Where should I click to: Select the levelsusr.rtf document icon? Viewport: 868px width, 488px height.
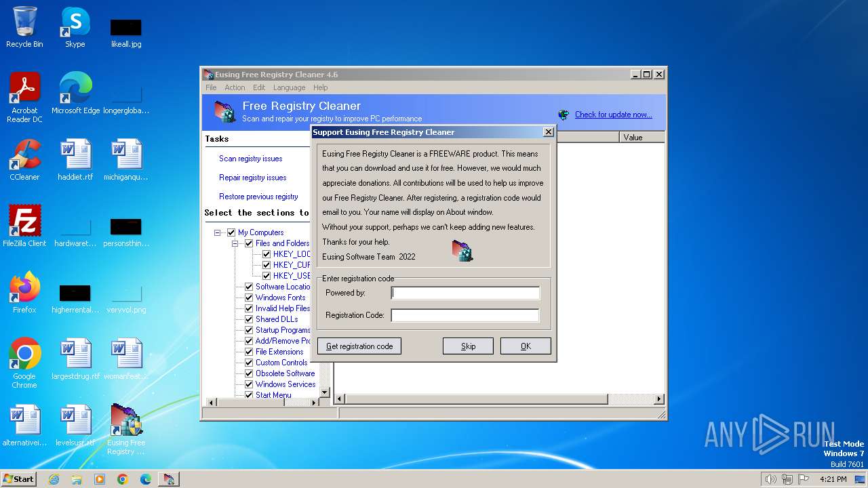tap(75, 426)
